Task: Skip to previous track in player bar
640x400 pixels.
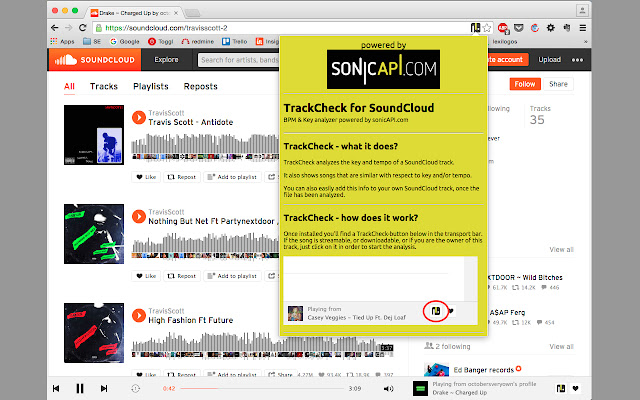Action: pyautogui.click(x=56, y=389)
